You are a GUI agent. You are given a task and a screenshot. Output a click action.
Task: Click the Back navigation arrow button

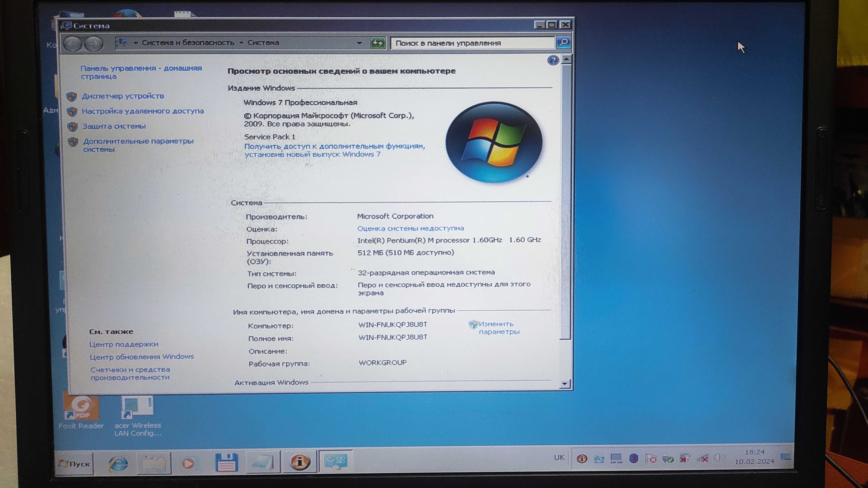(x=72, y=44)
